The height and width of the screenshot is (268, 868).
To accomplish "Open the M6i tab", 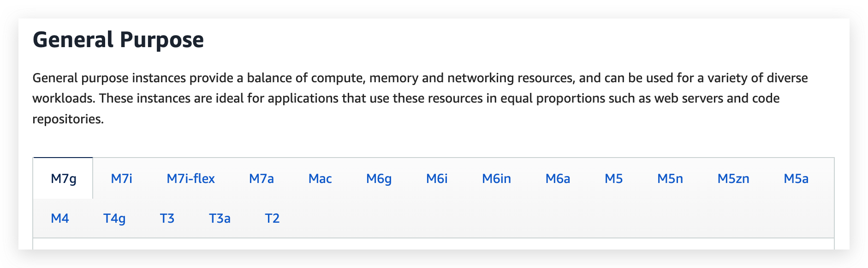I will [437, 179].
